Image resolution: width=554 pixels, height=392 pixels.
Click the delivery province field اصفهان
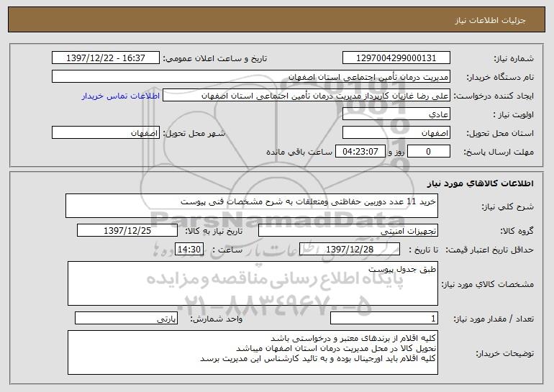click(396, 133)
